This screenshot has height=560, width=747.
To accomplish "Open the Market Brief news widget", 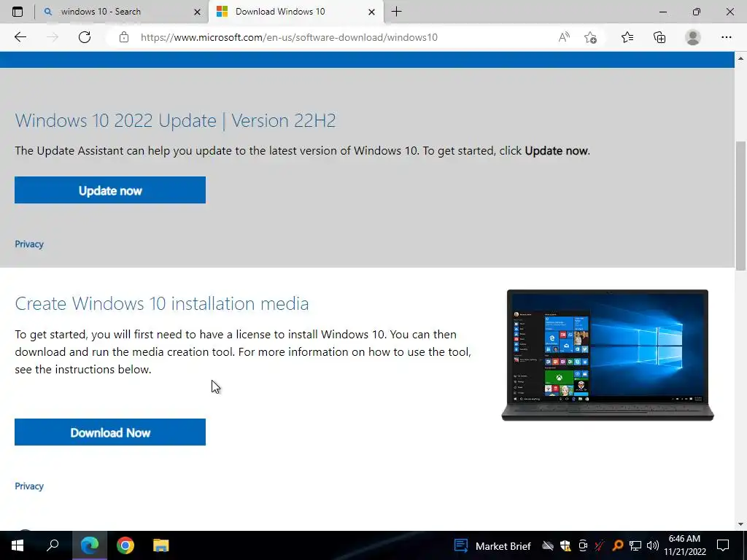I will (x=492, y=545).
